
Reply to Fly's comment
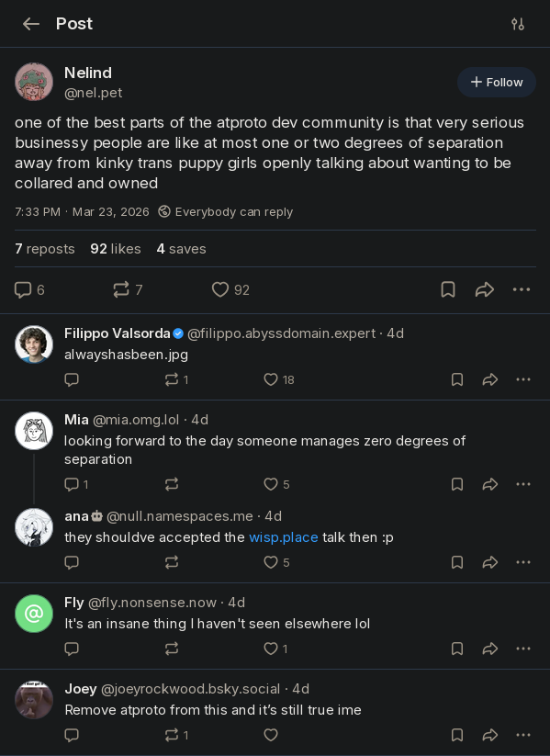[x=72, y=649]
